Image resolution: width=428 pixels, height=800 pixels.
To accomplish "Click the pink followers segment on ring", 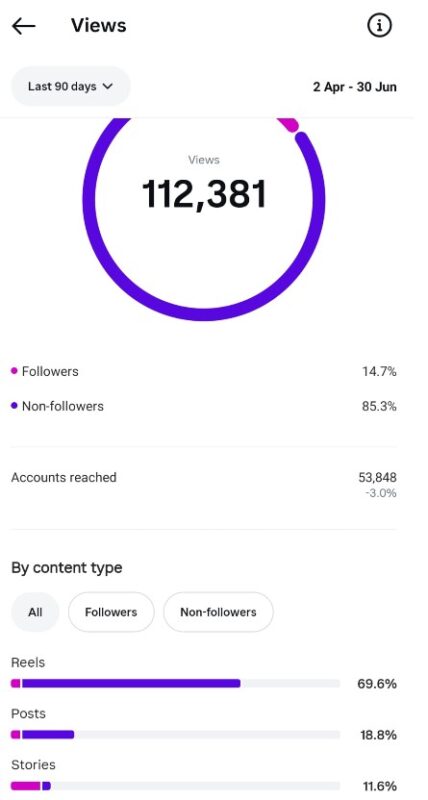I will coord(288,124).
